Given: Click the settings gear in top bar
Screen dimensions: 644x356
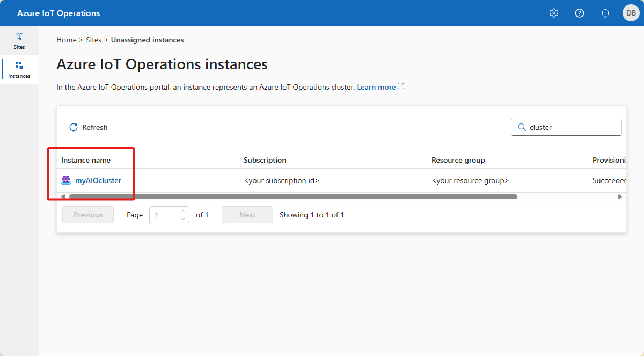Looking at the screenshot, I should tap(553, 12).
